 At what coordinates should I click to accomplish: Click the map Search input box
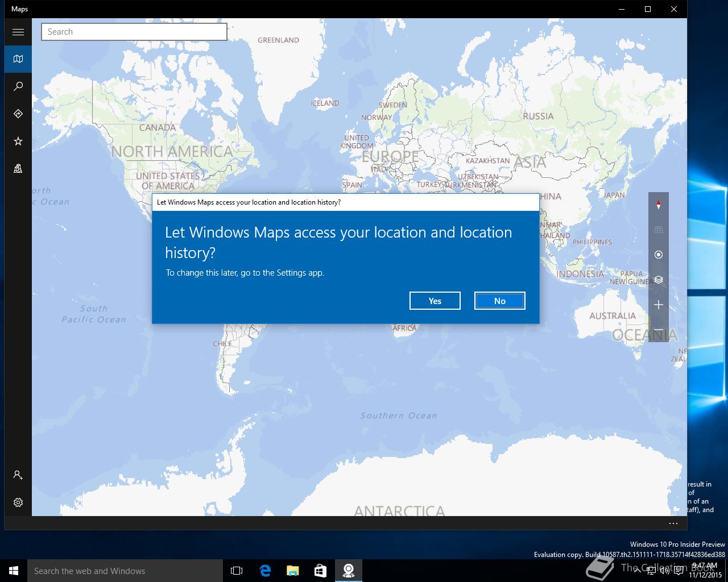tap(134, 32)
